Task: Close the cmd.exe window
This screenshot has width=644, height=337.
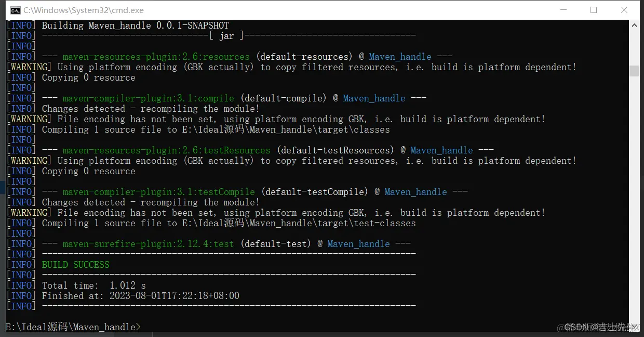Action: (624, 10)
